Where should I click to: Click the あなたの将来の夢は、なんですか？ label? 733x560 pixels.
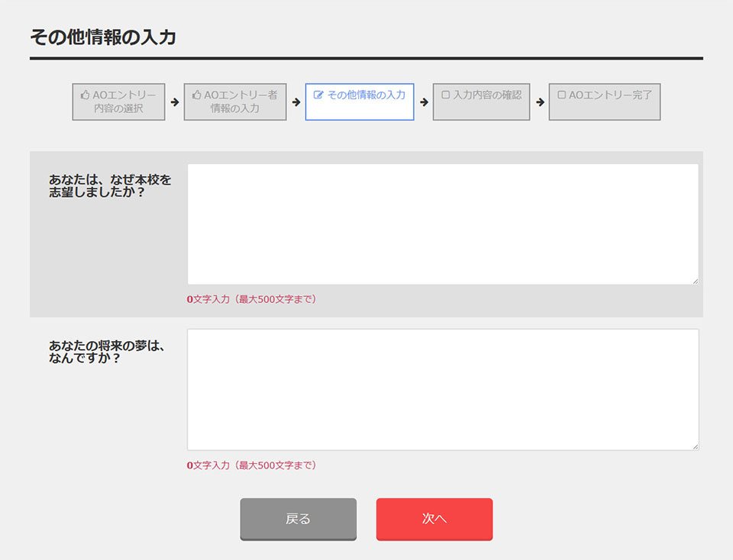(107, 352)
